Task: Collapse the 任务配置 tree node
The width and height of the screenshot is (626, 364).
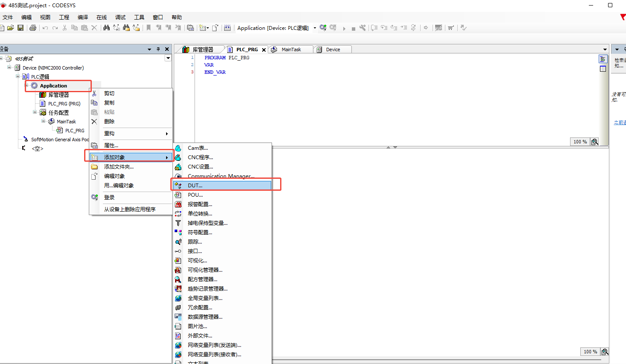Action: tap(35, 112)
